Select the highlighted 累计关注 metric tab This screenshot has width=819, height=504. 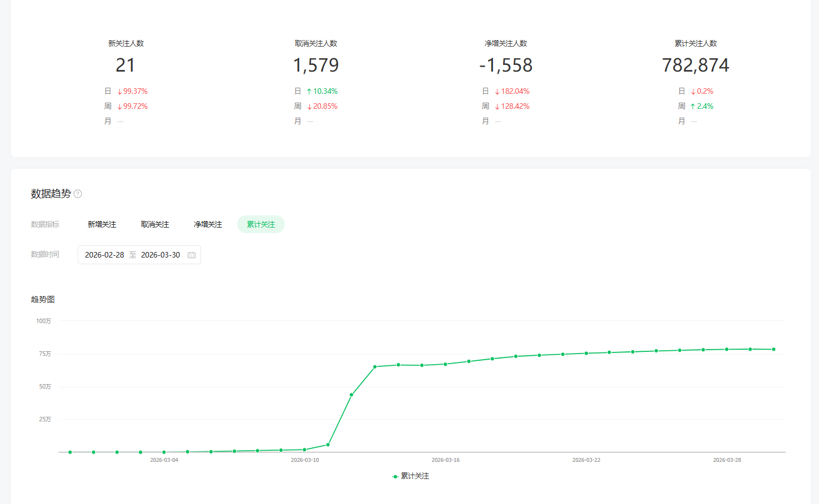pos(261,224)
